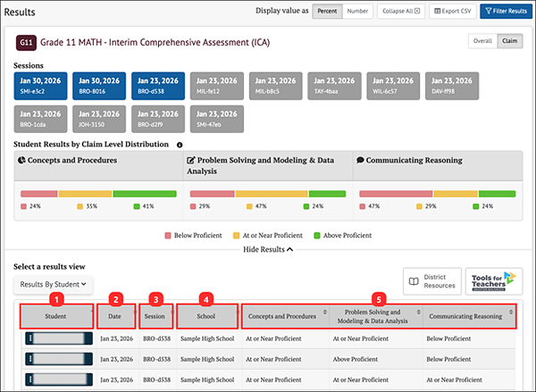Screen dimensions: 536x392
Task: Click red Below Proficient bar in Concepts and Procedures
Action: [x=39, y=194]
